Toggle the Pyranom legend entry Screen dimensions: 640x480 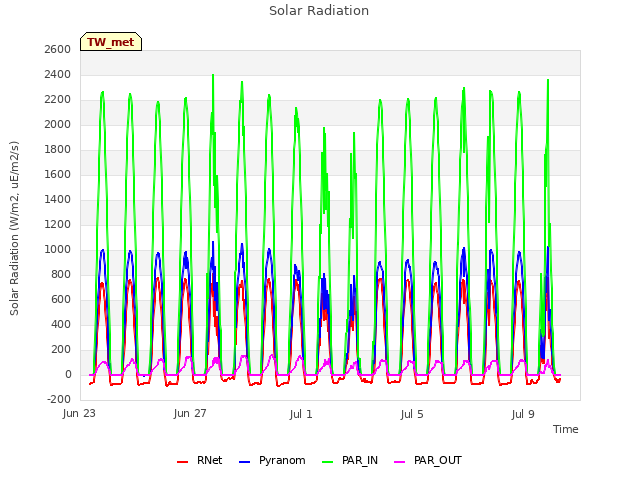point(272,460)
